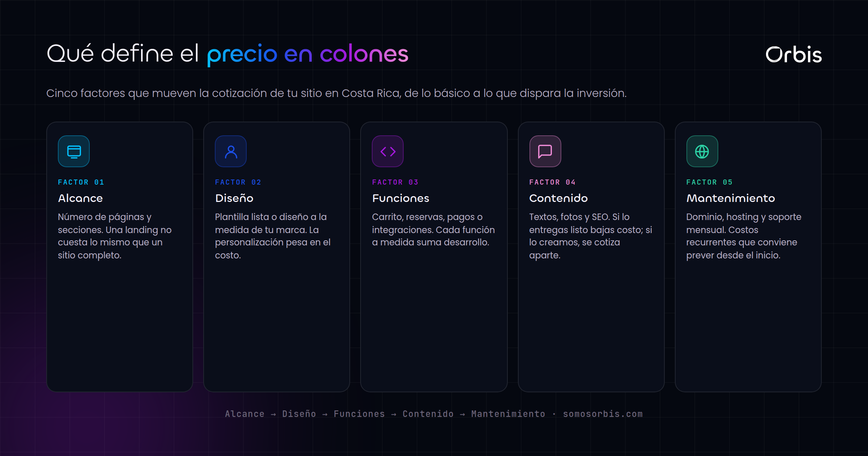Click the 'Número de páginas y secciones' description
The height and width of the screenshot is (456, 868).
(x=115, y=236)
